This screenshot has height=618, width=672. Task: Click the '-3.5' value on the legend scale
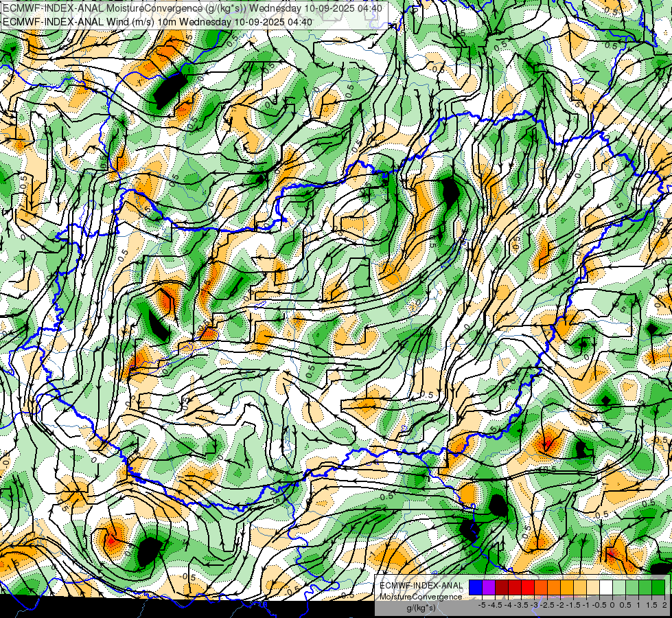(x=521, y=605)
